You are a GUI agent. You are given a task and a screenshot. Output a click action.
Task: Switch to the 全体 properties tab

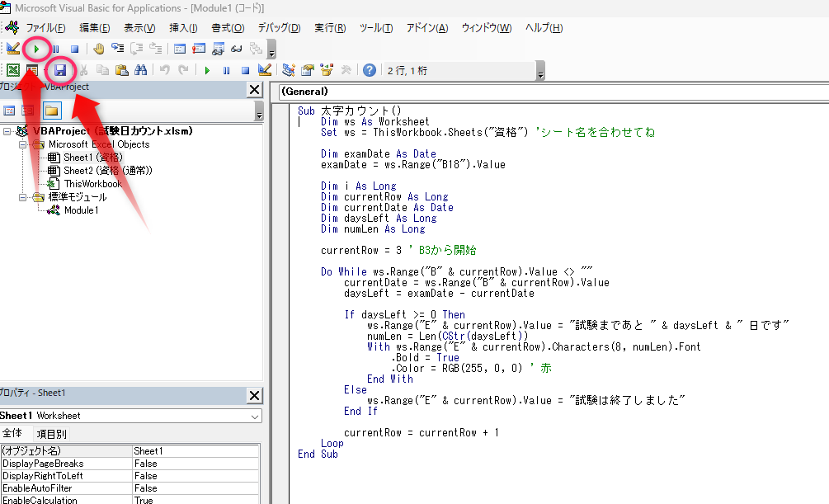(12, 434)
